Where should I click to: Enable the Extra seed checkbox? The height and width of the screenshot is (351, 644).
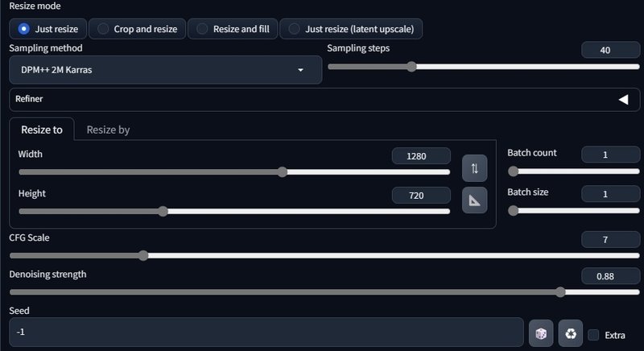pos(593,335)
